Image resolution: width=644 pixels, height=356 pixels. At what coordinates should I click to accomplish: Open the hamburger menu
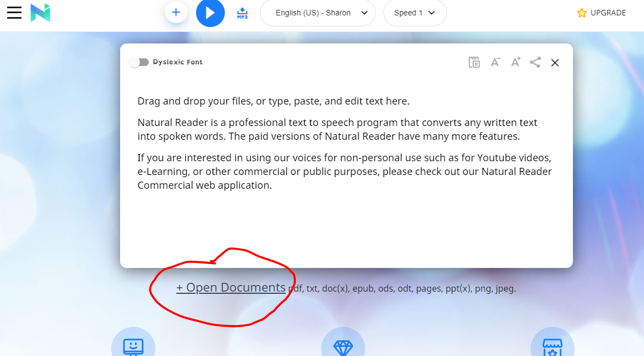click(x=14, y=13)
